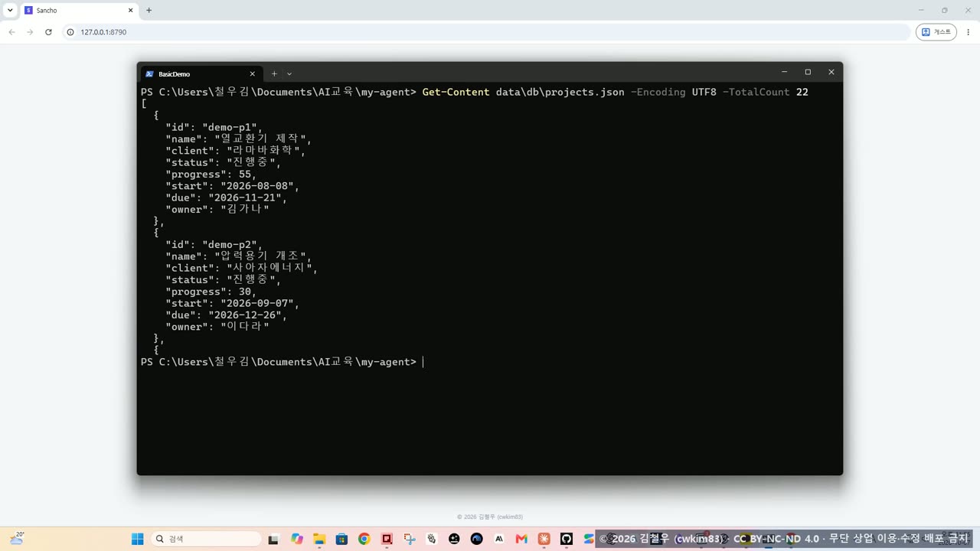Open the guest profile button in Chrome
This screenshot has width=980, height=551.
[936, 32]
